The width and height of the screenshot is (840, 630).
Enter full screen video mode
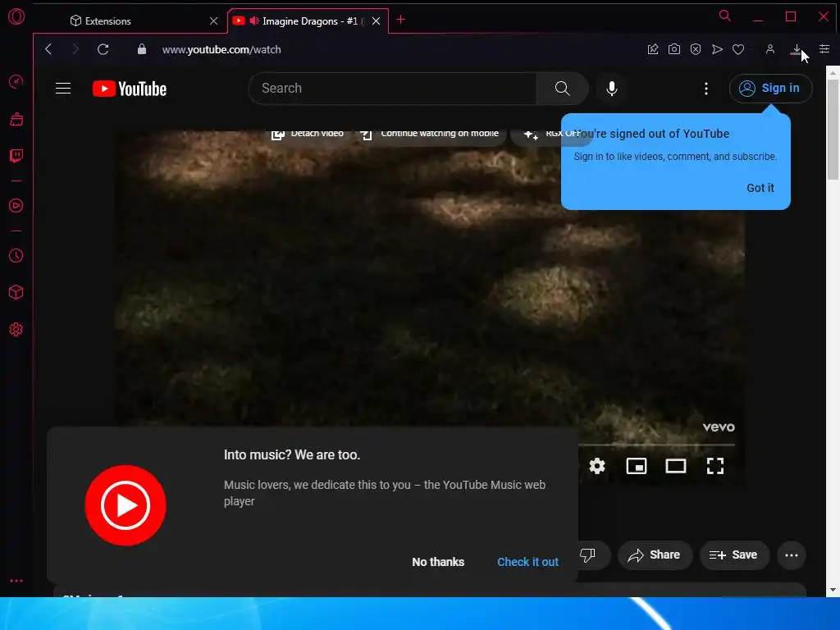[715, 466]
